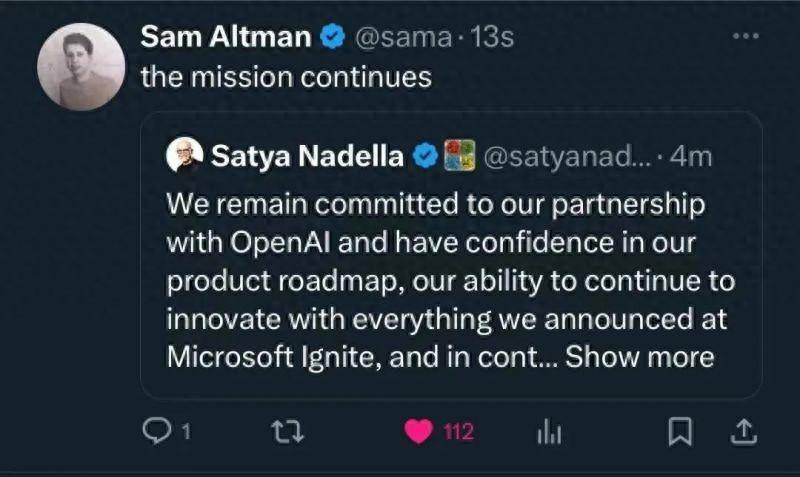Open the @satyanad... handle link
This screenshot has width=800, height=477.
click(568, 155)
